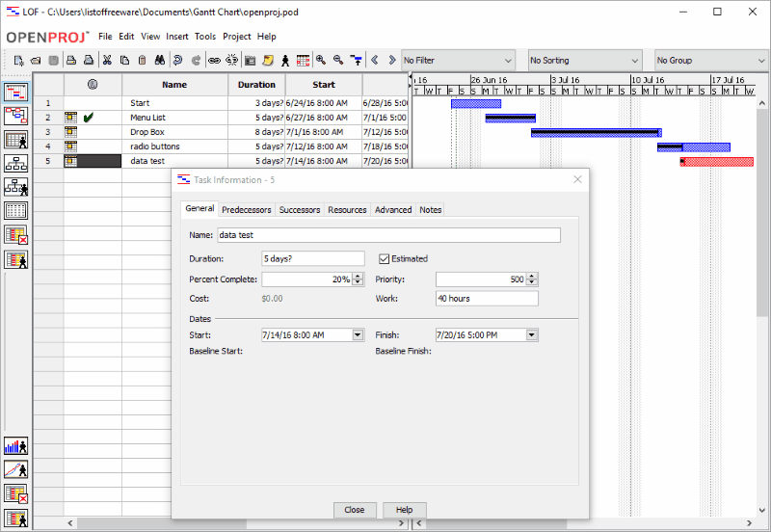Switch to the Successors tab

point(300,210)
